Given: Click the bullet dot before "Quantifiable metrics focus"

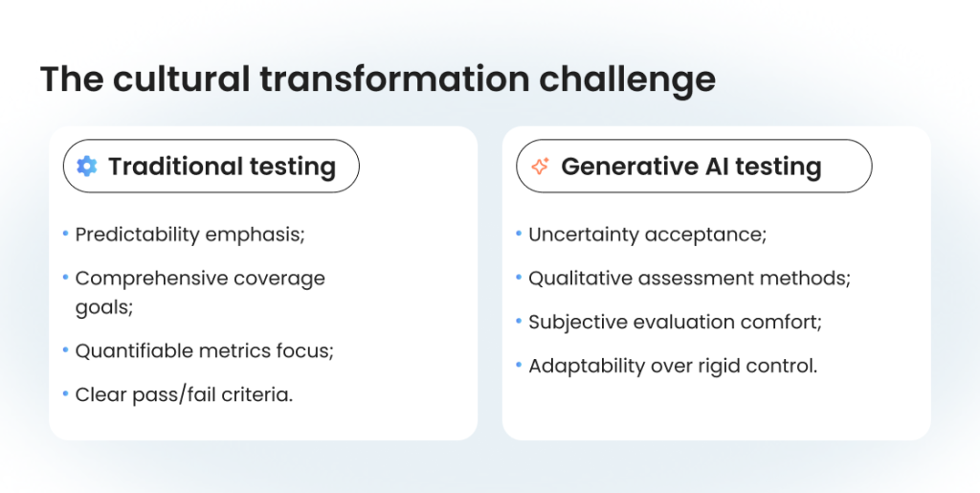Looking at the screenshot, I should click(x=65, y=349).
